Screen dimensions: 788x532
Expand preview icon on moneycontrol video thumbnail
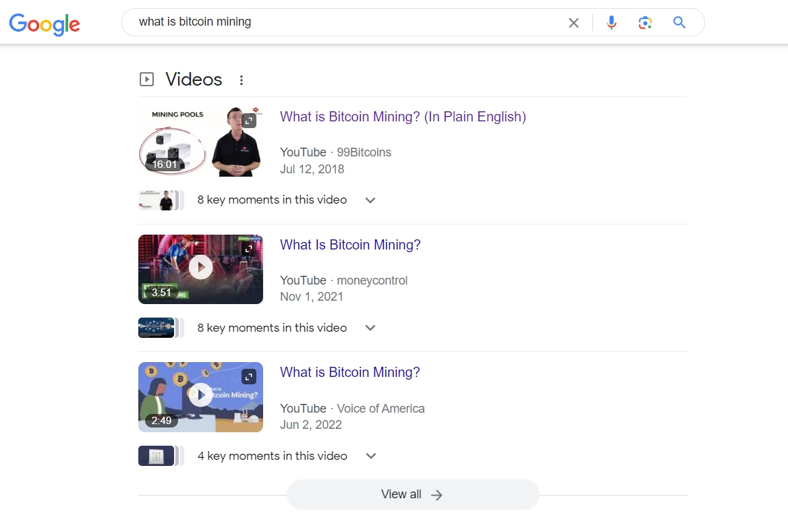tap(249, 249)
